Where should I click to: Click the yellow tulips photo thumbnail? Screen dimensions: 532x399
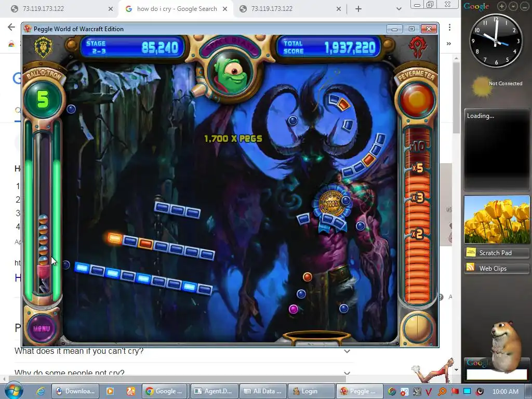tap(497, 219)
